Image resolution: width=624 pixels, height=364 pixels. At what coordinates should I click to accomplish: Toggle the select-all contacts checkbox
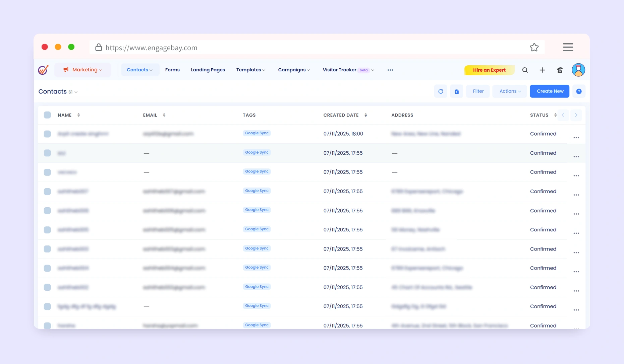47,115
